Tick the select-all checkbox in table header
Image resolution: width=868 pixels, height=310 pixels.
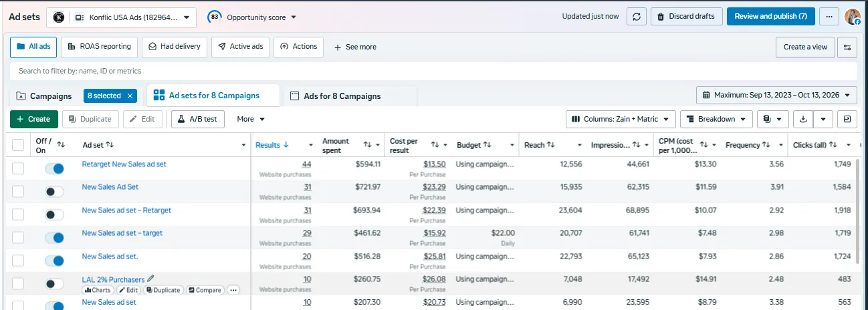[x=18, y=144]
